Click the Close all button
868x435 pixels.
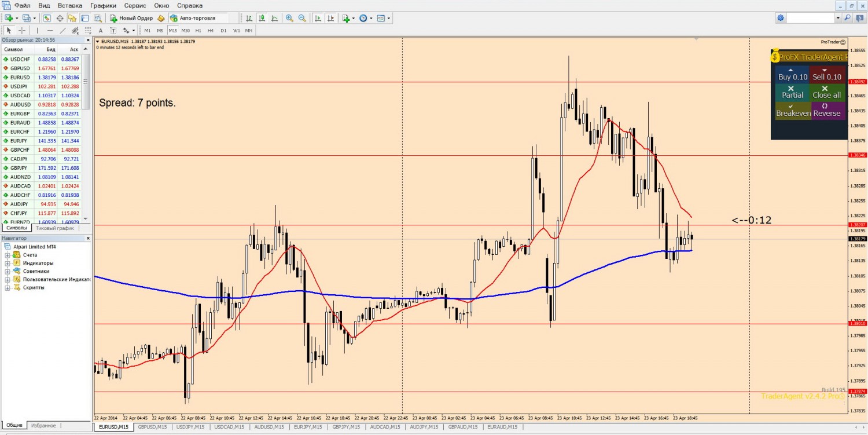click(827, 93)
